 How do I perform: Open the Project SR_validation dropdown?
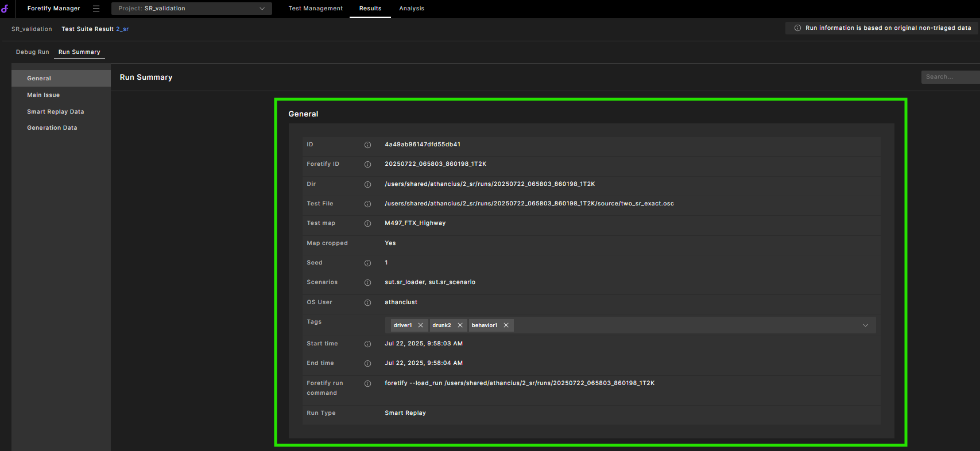click(x=191, y=9)
